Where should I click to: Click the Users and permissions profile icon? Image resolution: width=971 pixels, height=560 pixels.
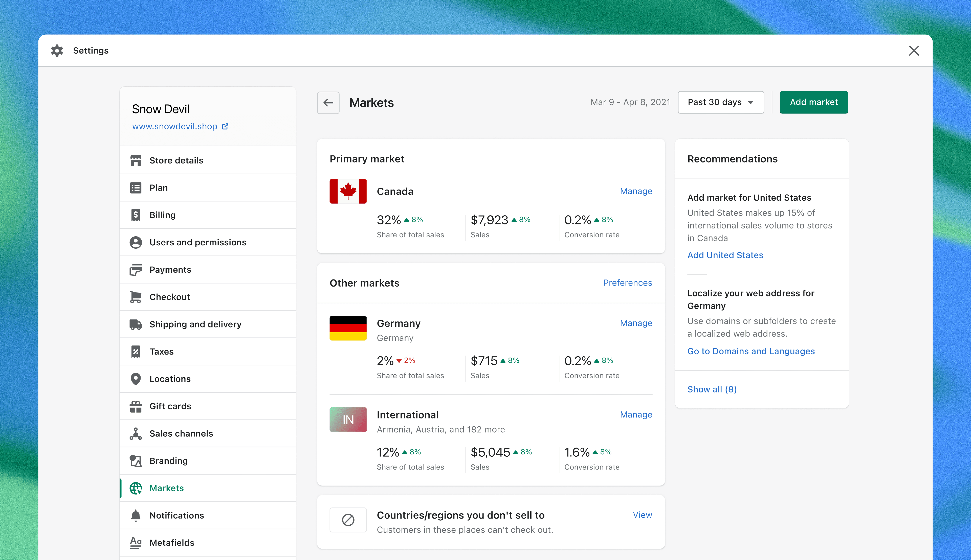[x=136, y=242]
